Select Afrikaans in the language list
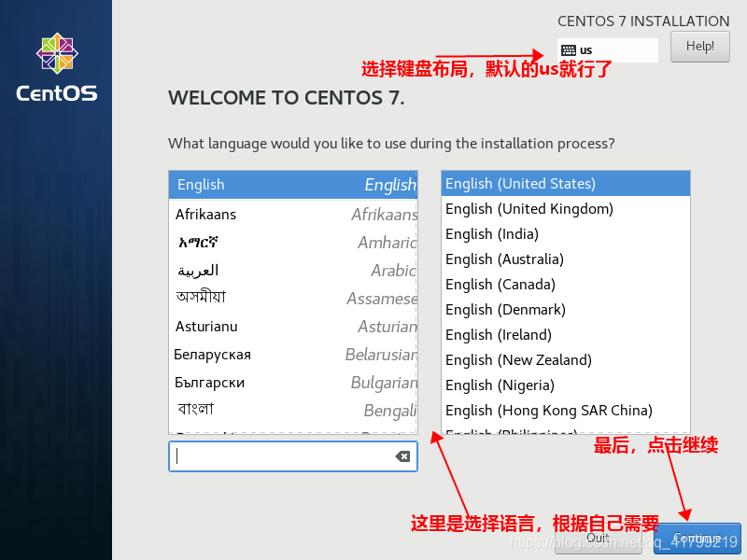This screenshot has height=560, width=747. (293, 215)
